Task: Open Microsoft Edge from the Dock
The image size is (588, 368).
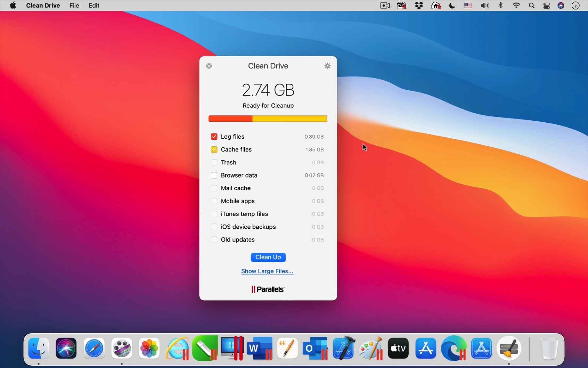Action: pyautogui.click(x=453, y=348)
